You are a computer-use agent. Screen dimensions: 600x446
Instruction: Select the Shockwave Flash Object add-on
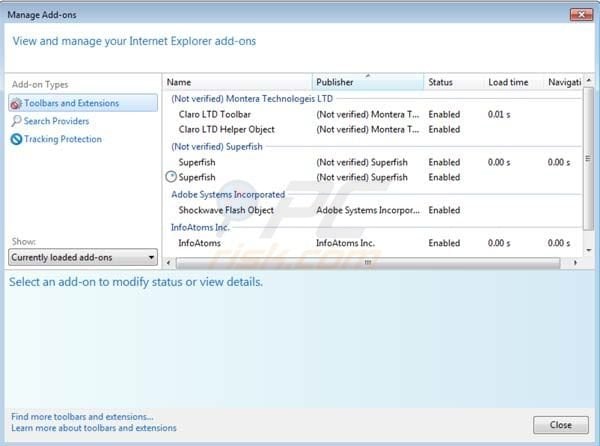373,210
